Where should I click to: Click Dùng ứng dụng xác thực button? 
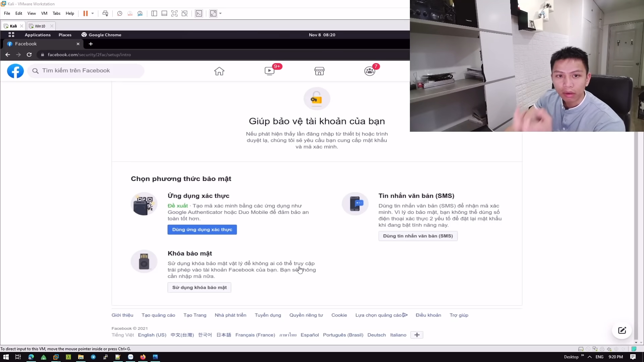coord(202,230)
